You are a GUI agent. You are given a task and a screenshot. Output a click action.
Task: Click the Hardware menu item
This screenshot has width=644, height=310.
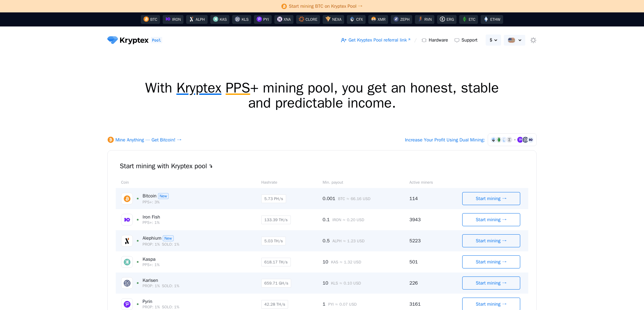[435, 40]
